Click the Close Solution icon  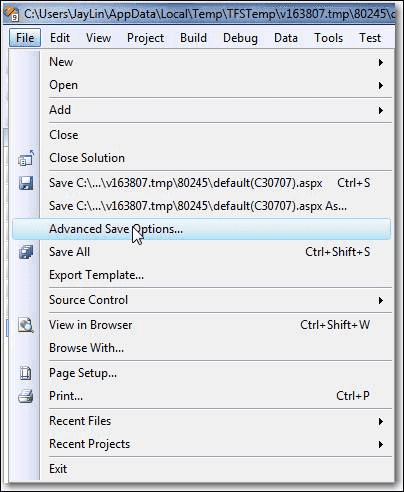pyautogui.click(x=26, y=158)
